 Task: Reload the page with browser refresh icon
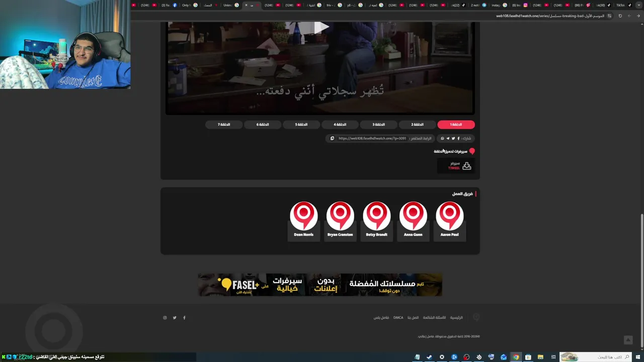[x=620, y=16]
